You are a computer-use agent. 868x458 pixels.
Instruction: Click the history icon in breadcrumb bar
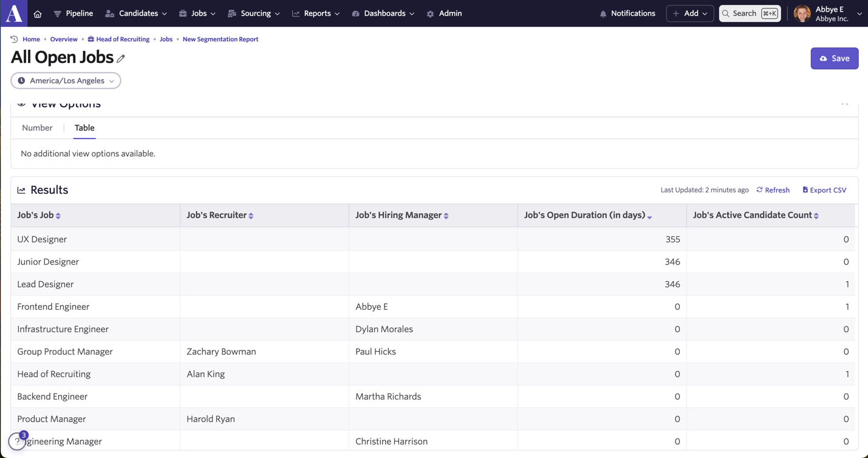pyautogui.click(x=15, y=39)
